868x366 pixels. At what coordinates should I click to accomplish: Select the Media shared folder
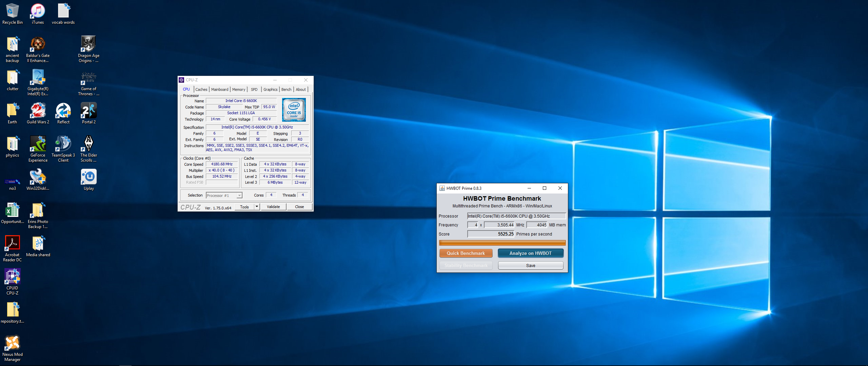(38, 246)
